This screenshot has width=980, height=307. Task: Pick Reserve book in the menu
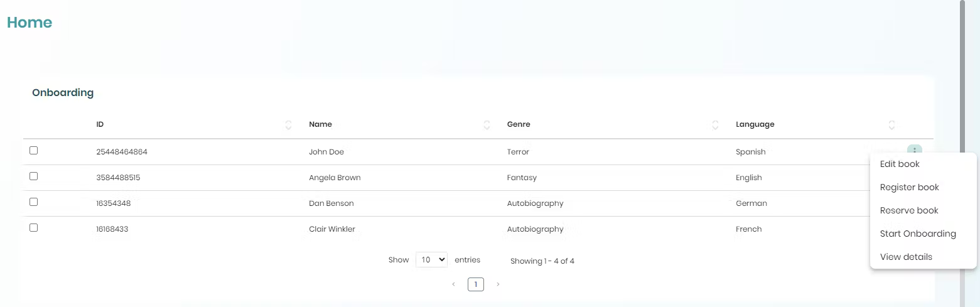[909, 210]
